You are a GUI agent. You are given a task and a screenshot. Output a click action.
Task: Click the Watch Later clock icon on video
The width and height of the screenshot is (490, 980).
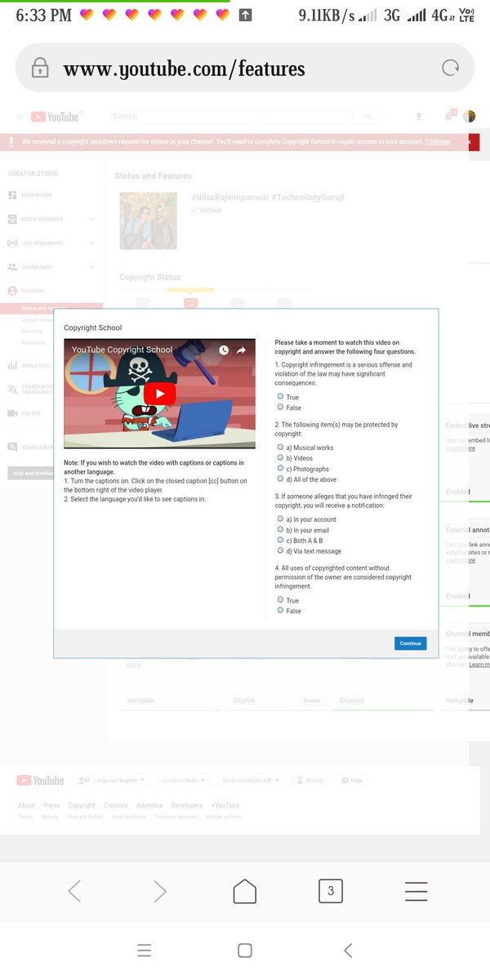tap(224, 350)
